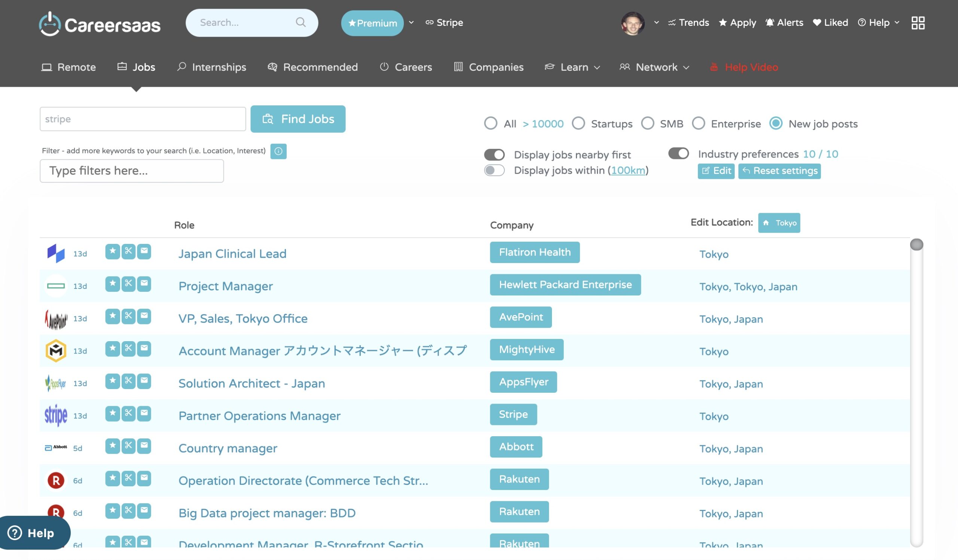958x560 pixels.
Task: Click the Hewlett Packard Enterprise company tag
Action: (565, 285)
